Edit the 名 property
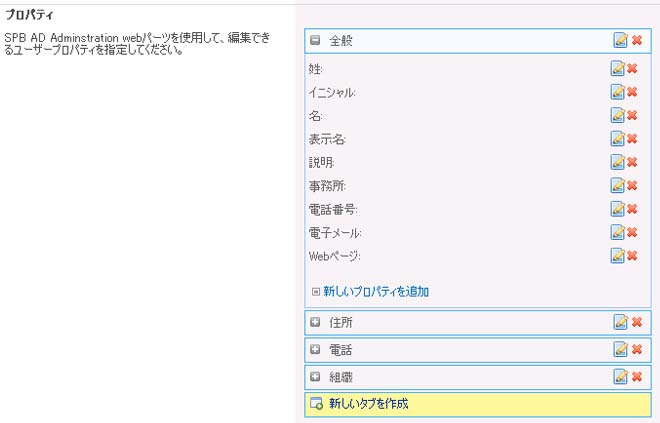 617,115
